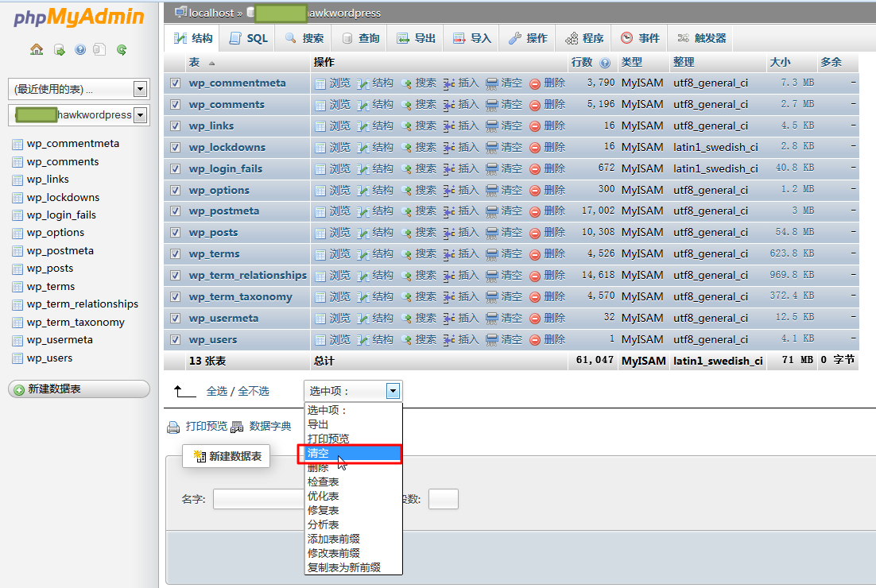The image size is (876, 588).
Task: Uncheck the wp_comments checkbox
Action: pyautogui.click(x=176, y=104)
